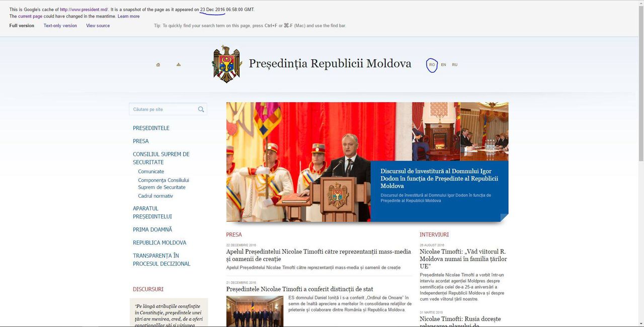Open the PRIMA DOAMNĂ menu item
The image size is (644, 327).
152,229
